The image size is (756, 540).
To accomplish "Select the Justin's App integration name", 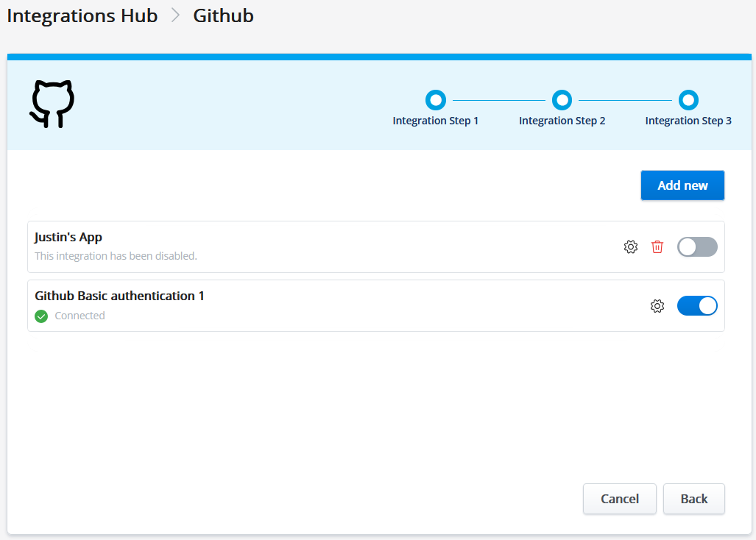I will [68, 238].
